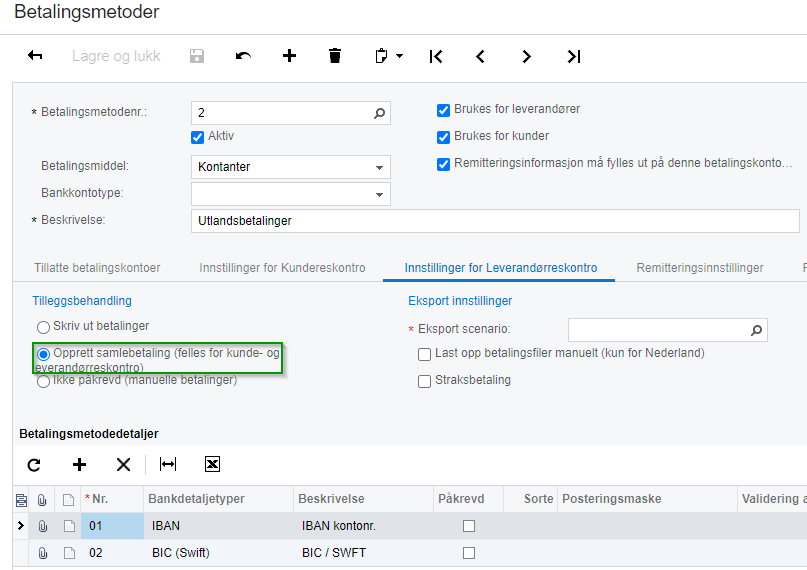The width and height of the screenshot is (807, 570).
Task: Go to the previous record
Action: pos(480,56)
